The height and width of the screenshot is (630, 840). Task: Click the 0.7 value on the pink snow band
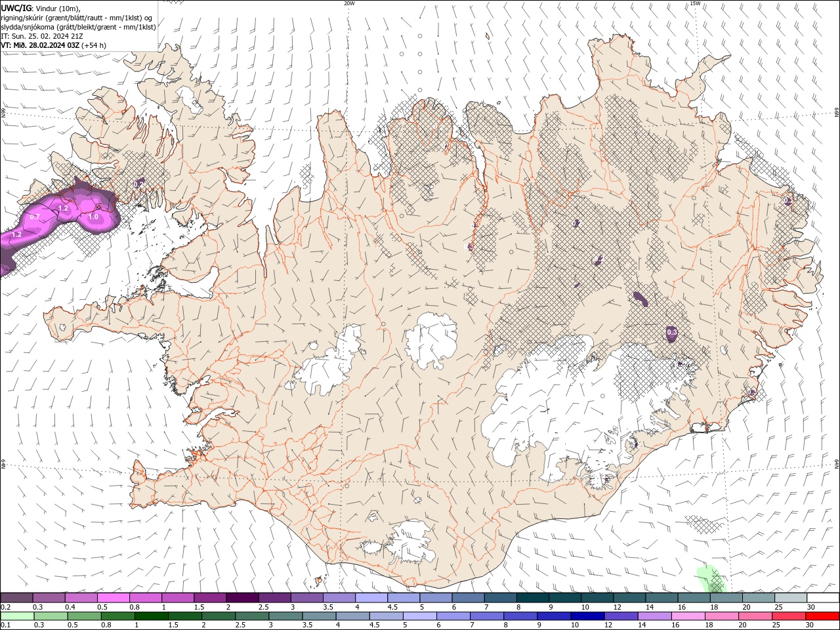(35, 217)
